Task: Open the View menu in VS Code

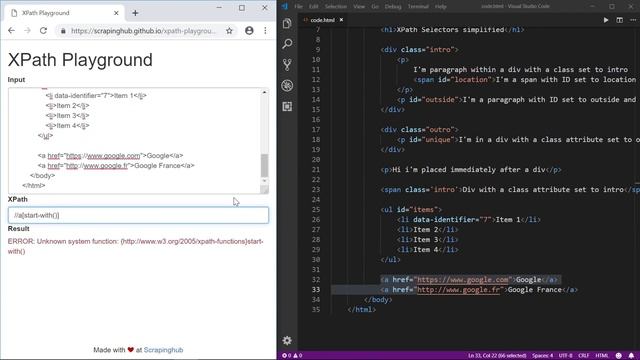Action: pos(359,7)
